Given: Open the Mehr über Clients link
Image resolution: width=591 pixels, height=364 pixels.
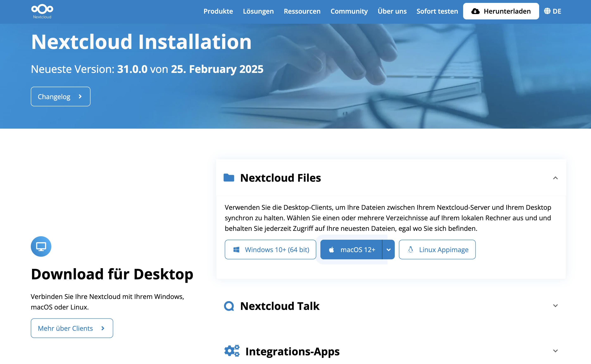Looking at the screenshot, I should (x=72, y=328).
